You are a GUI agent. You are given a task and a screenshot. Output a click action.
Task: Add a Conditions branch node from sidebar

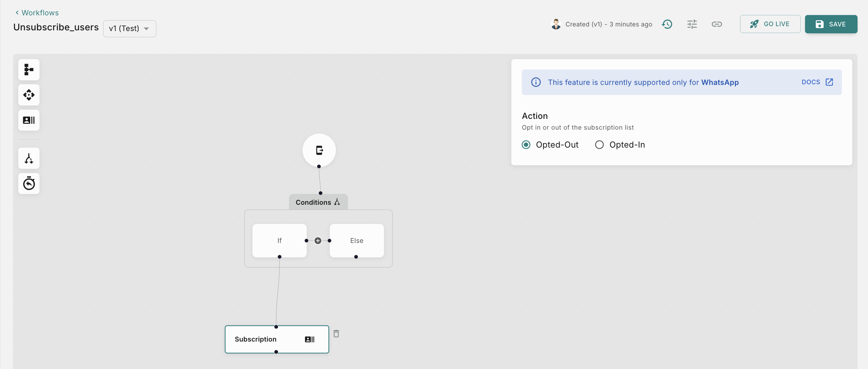click(29, 158)
